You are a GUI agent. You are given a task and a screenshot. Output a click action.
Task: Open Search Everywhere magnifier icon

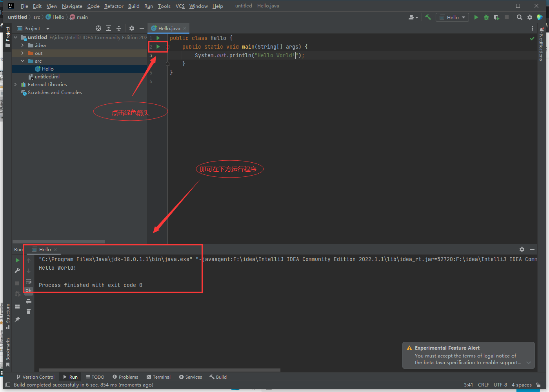click(520, 17)
